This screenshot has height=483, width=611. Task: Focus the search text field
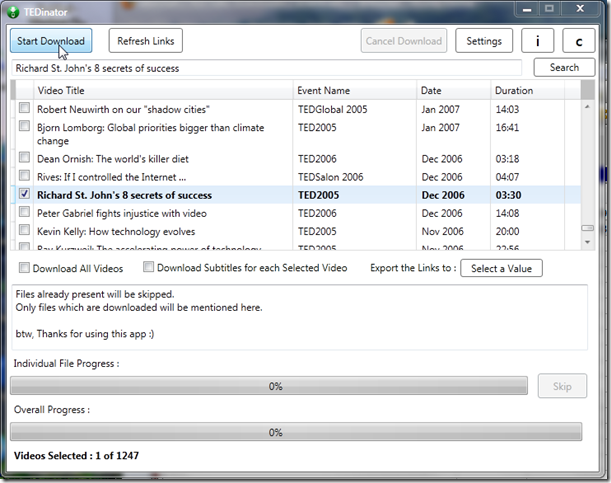(x=267, y=68)
